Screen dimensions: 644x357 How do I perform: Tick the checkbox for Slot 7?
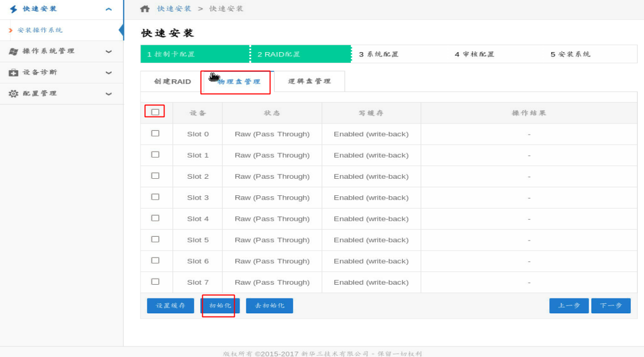[155, 281]
